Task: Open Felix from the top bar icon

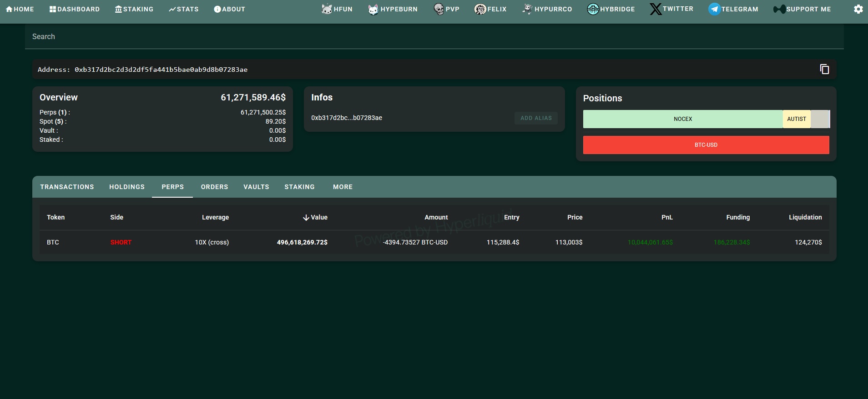Action: (x=480, y=9)
